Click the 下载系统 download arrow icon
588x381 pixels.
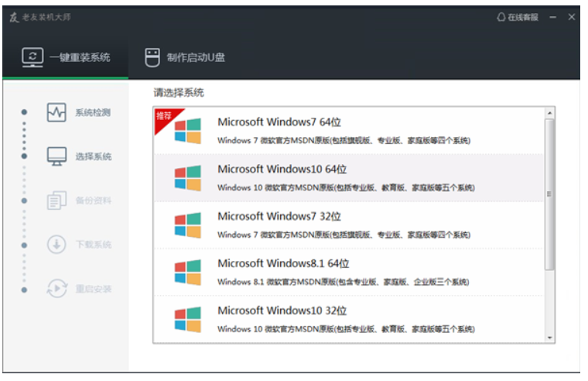tap(56, 245)
